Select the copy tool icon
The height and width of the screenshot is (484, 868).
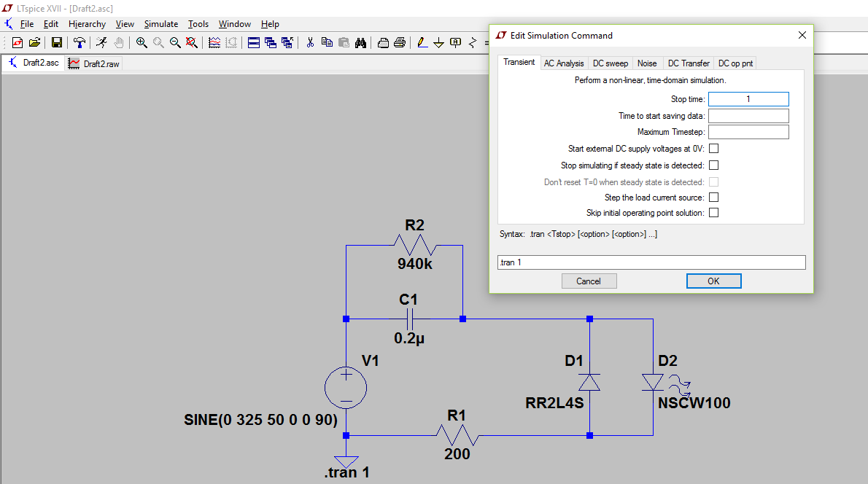(327, 42)
